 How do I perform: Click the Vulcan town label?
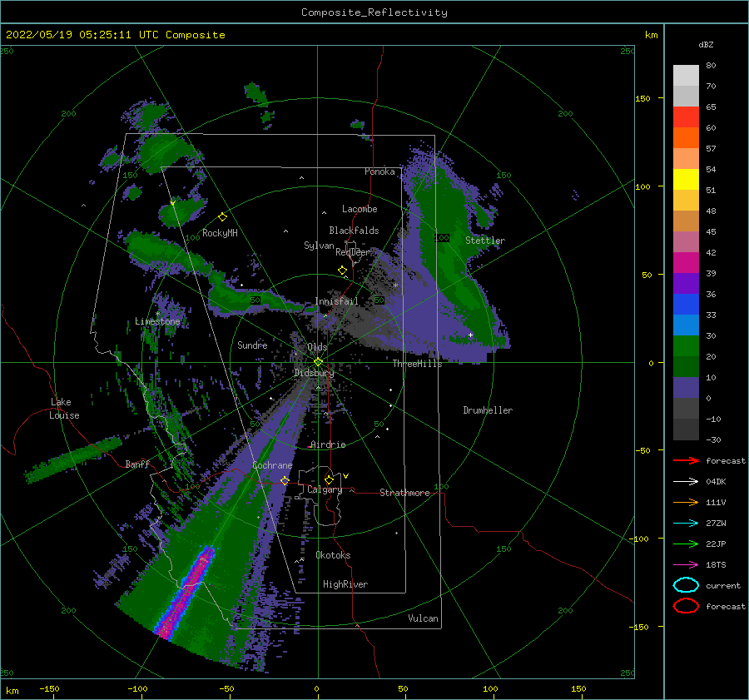(x=423, y=618)
